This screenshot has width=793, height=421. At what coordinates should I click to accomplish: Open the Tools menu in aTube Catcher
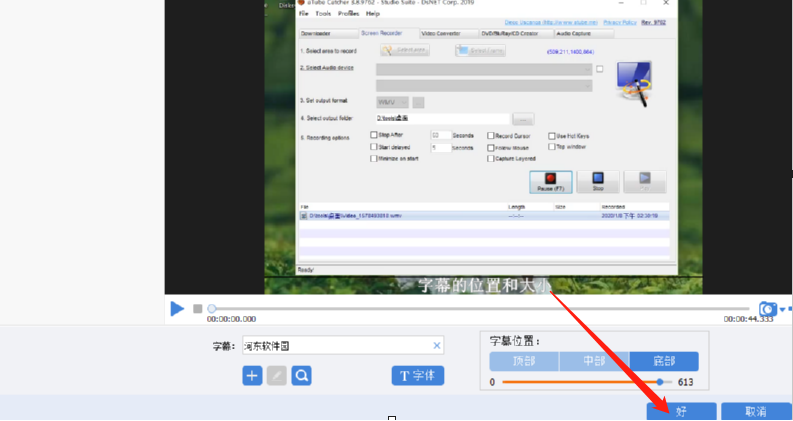[x=323, y=14]
